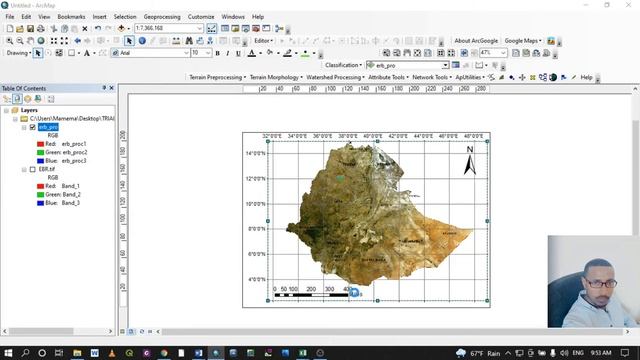Click the Add Data button
The height and width of the screenshot is (360, 640).
pyautogui.click(x=121, y=29)
